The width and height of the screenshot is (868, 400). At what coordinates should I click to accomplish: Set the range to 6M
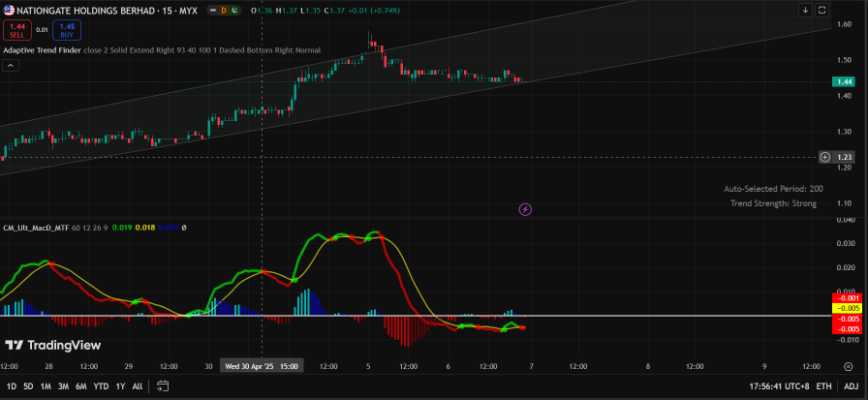81,386
